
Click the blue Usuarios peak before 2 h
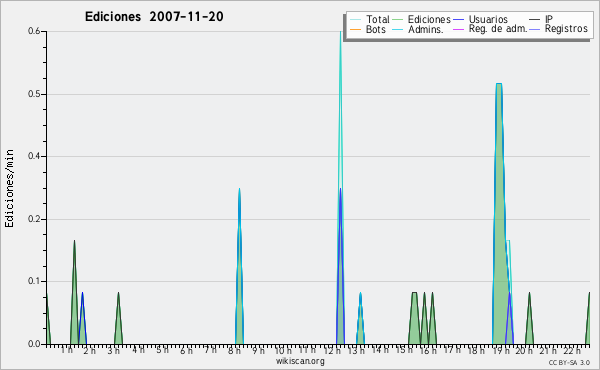(82, 319)
